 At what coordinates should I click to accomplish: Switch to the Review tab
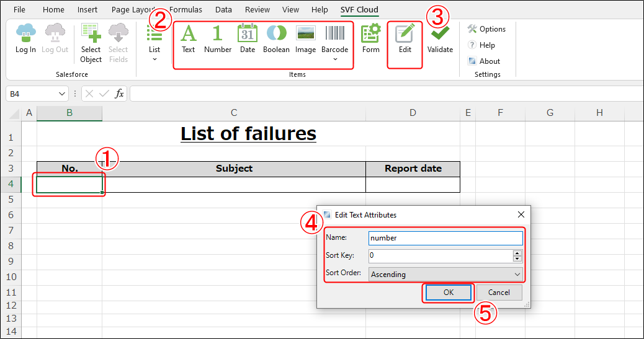coord(257,9)
